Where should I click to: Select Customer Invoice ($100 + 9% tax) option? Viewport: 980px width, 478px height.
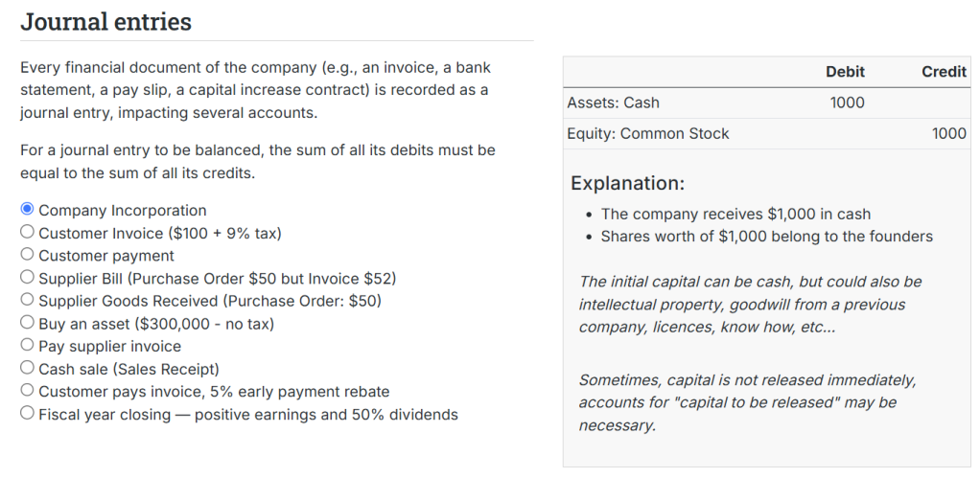click(27, 232)
